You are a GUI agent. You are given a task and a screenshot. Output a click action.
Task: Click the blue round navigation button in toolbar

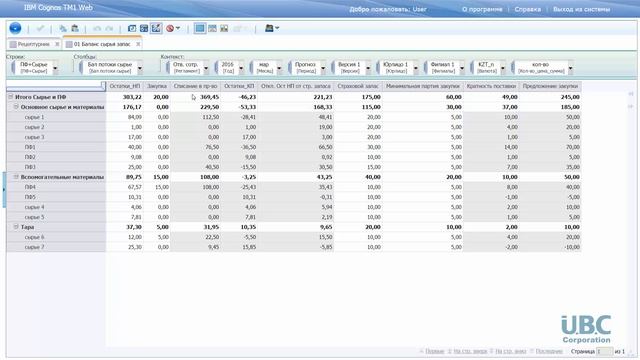tap(15, 28)
